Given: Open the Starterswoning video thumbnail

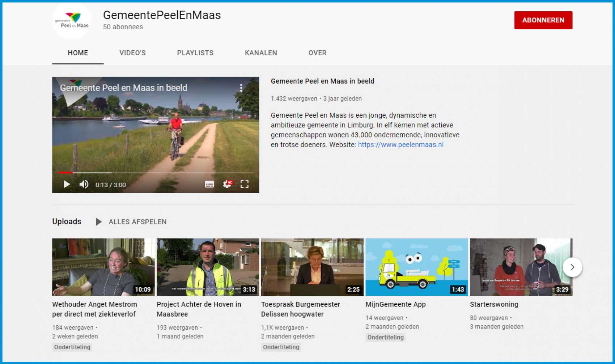Looking at the screenshot, I should (x=521, y=267).
